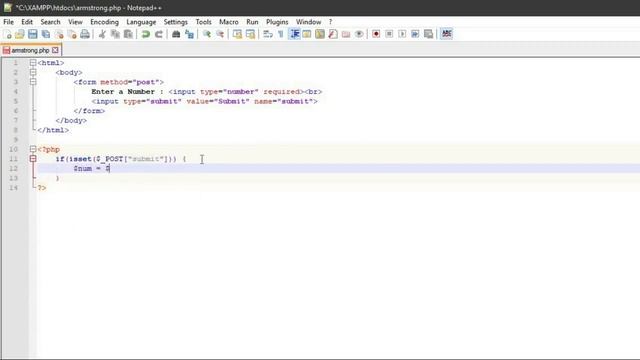Click the 'required' attribute on line 4
Viewport: 640px width, 360px height.
[x=281, y=92]
